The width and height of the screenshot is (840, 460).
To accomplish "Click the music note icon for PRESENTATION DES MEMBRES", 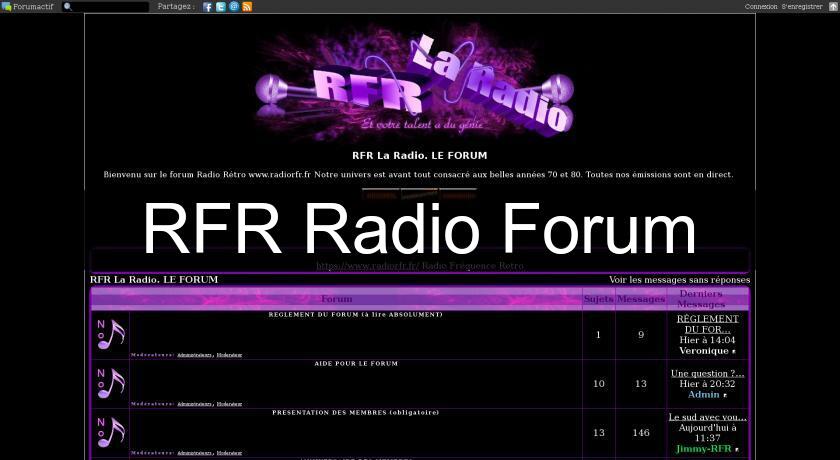I will pyautogui.click(x=111, y=432).
